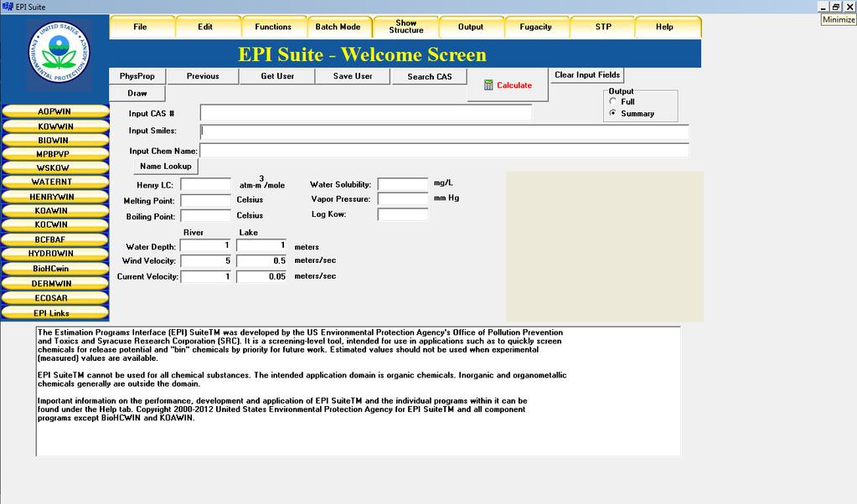Click the Get User button
Image resolution: width=857 pixels, height=504 pixels.
point(277,76)
